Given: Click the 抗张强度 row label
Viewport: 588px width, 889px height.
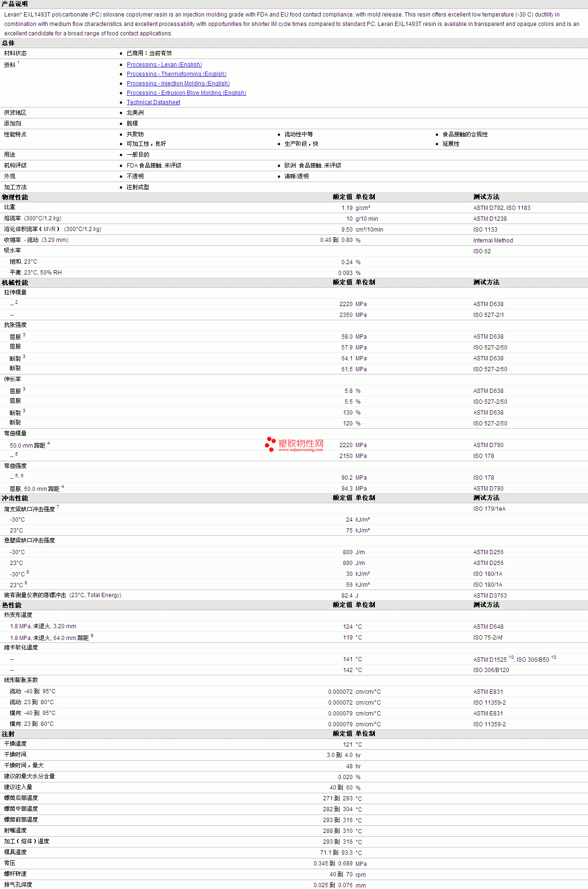Looking at the screenshot, I should (15, 325).
